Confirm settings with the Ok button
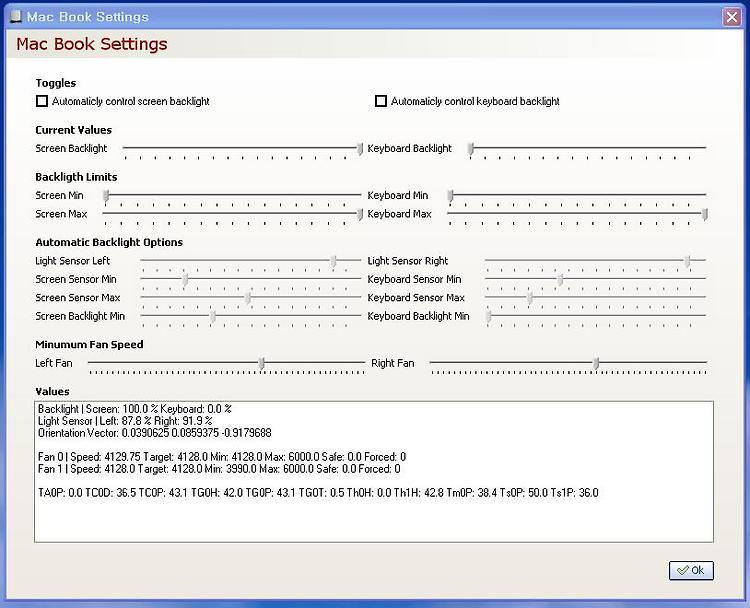 tap(691, 570)
